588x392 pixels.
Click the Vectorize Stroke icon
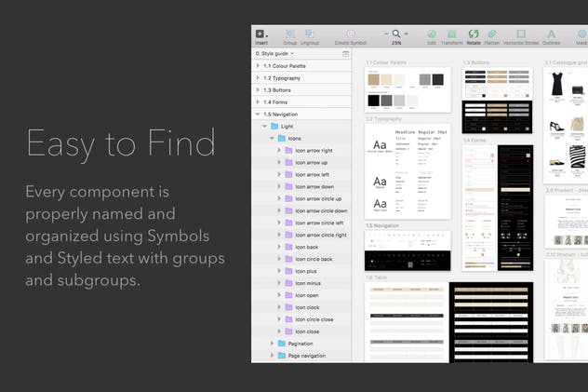[x=520, y=34]
